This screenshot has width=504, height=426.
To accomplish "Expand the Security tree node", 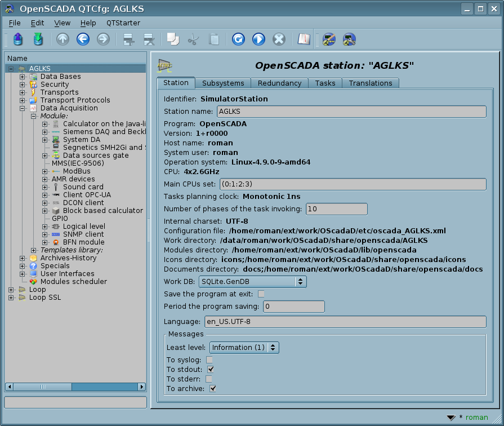I will pyautogui.click(x=22, y=85).
